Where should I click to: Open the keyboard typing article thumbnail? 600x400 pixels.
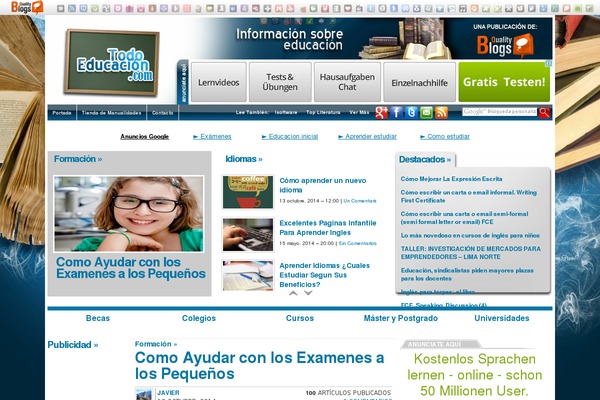click(248, 235)
